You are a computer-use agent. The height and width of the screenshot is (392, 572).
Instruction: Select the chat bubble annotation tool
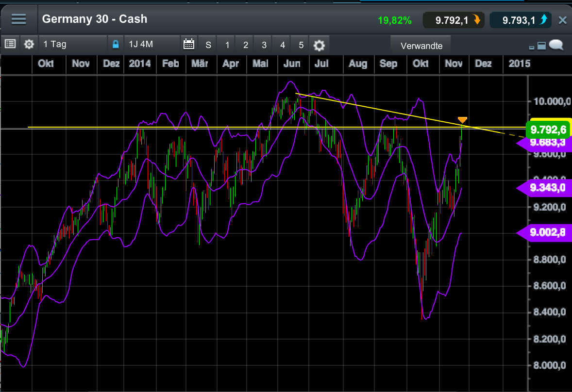(556, 45)
